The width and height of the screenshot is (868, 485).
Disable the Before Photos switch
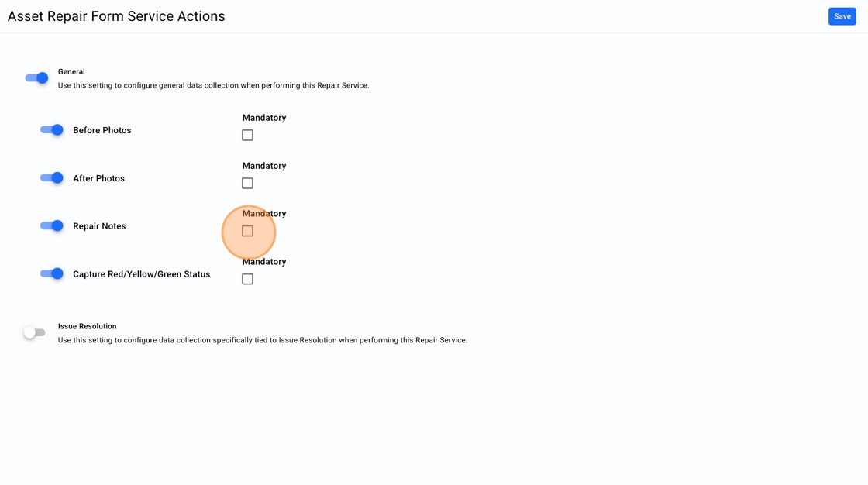pyautogui.click(x=52, y=130)
